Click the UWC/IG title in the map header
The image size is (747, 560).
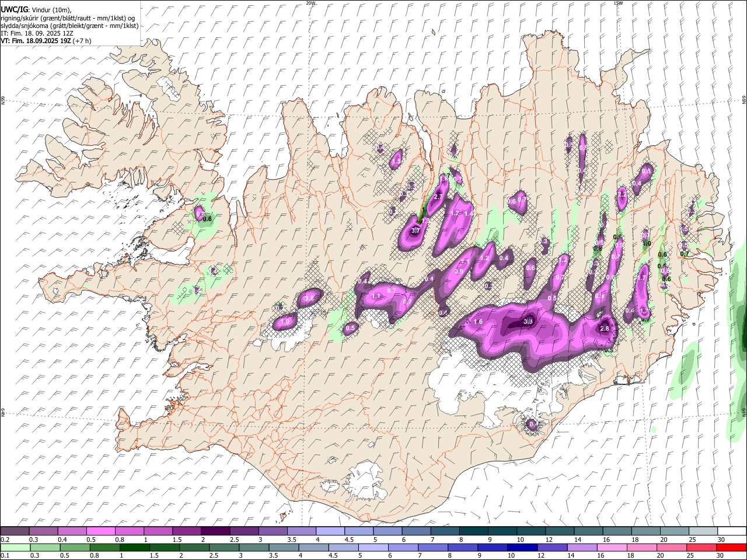[x=14, y=9]
